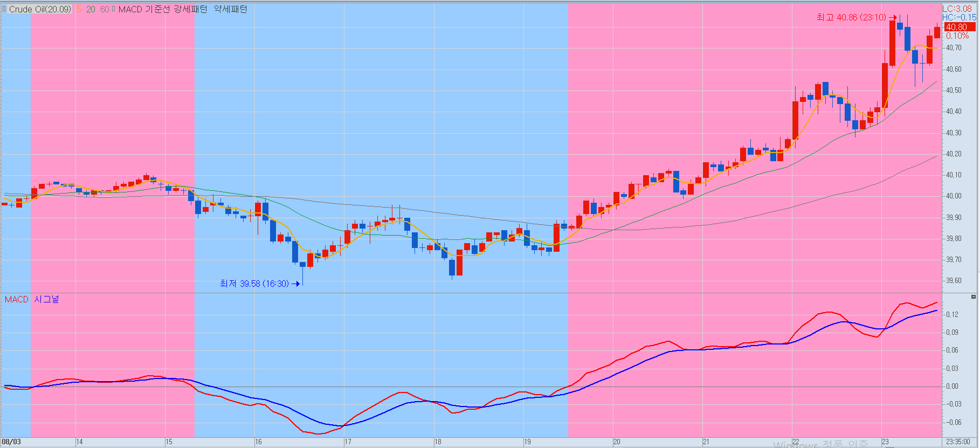Select the Crude Oil(20.09) symbol label

point(40,9)
